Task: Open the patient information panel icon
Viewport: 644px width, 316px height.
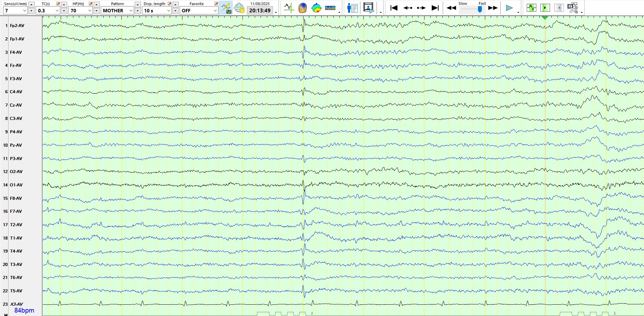Action: pos(352,8)
